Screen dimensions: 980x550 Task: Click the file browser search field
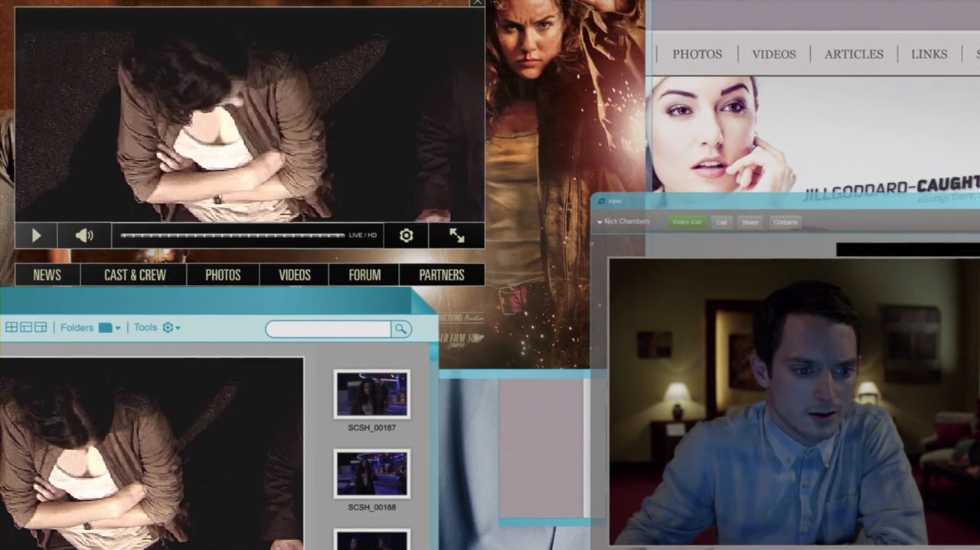click(328, 329)
